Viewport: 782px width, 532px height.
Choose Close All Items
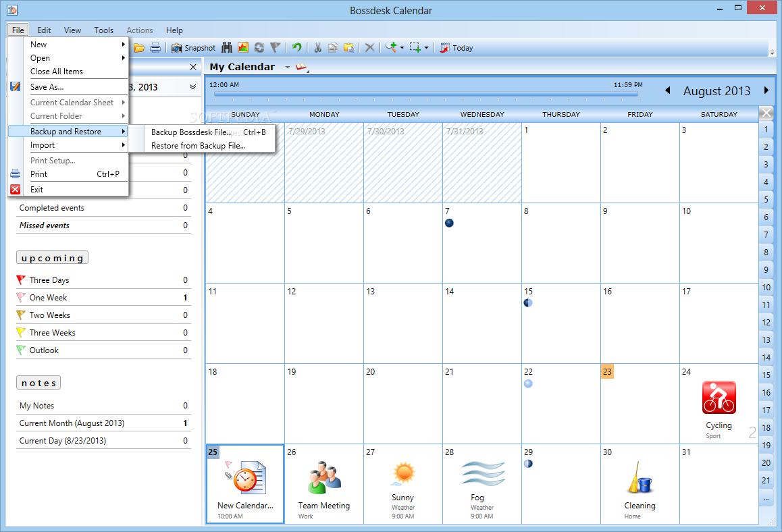68,72
